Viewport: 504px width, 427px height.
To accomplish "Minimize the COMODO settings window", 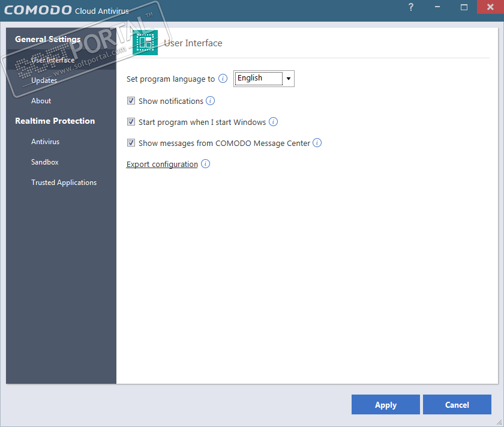I will pyautogui.click(x=437, y=7).
